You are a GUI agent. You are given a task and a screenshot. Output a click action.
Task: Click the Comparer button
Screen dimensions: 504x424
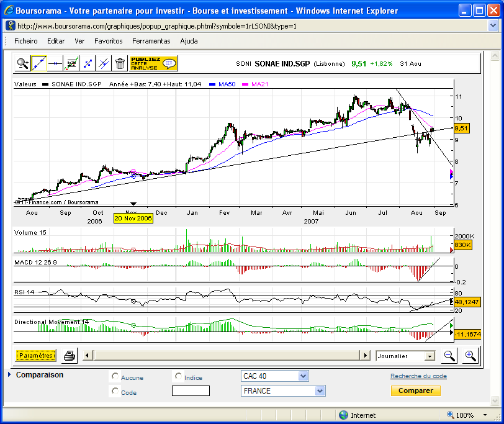415,391
